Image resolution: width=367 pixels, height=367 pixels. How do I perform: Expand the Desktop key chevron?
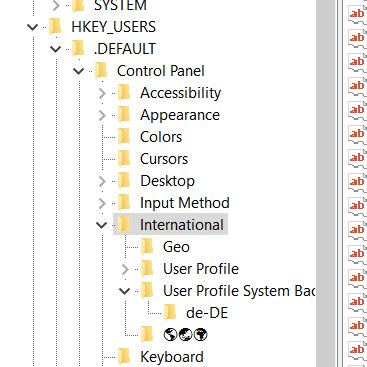102,181
